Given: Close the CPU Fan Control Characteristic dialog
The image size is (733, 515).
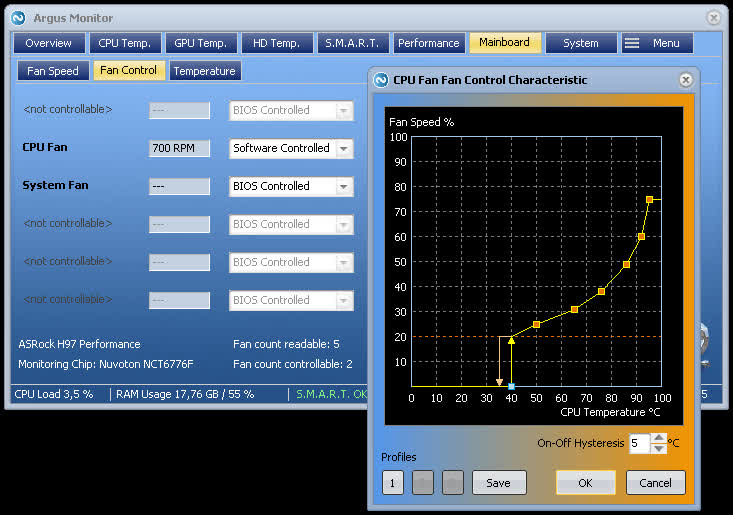Looking at the screenshot, I should point(685,80).
